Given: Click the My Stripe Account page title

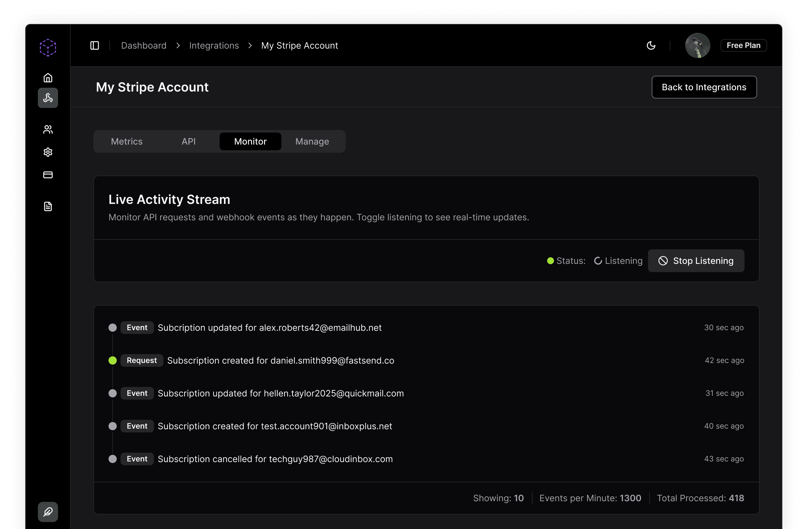Looking at the screenshot, I should coord(152,87).
